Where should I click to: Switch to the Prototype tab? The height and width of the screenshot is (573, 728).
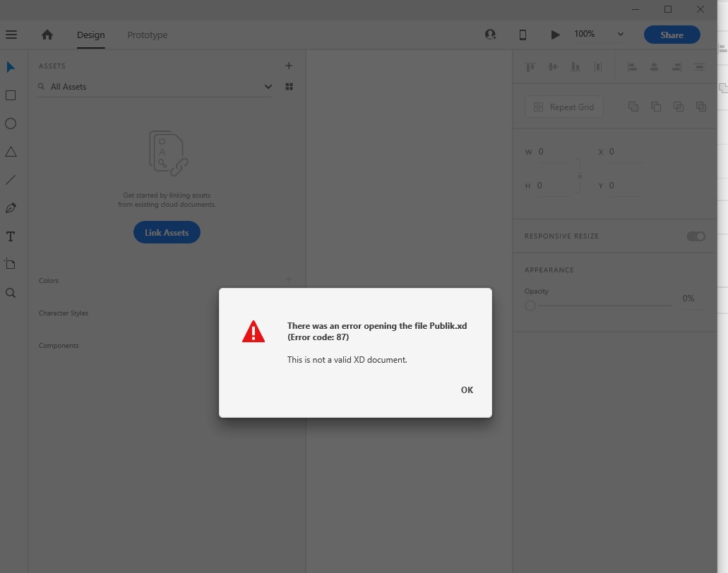[147, 35]
